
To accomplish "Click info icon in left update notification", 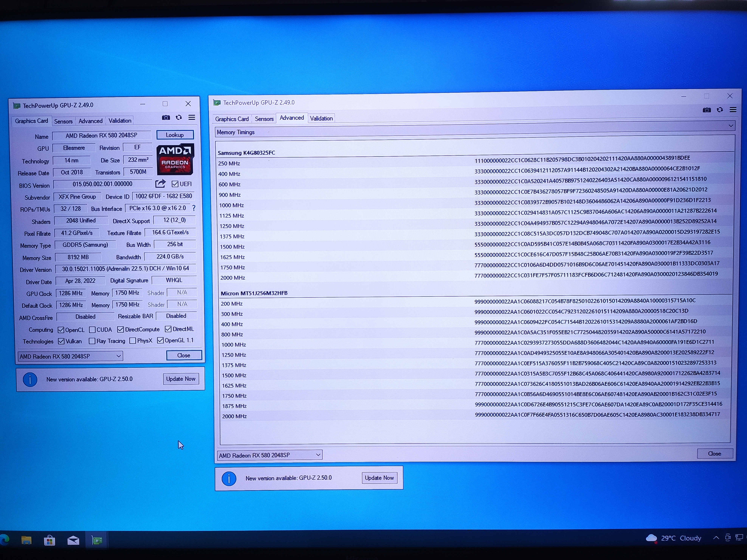I will click(x=30, y=379).
